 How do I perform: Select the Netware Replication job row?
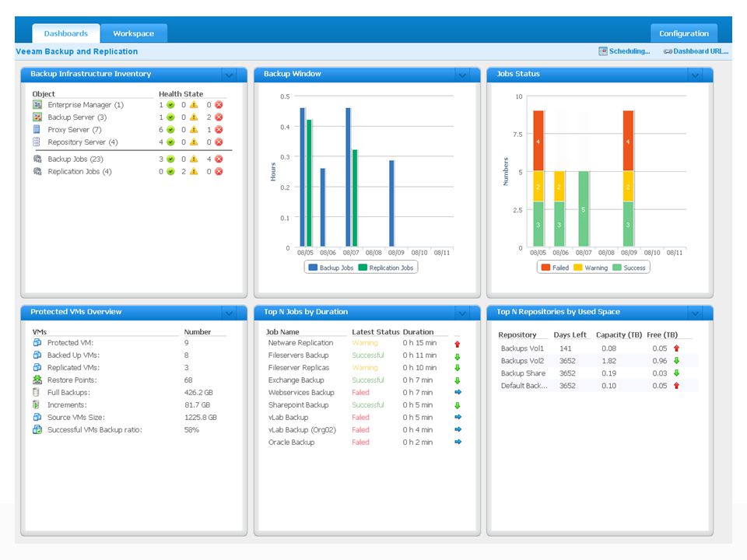pos(364,343)
